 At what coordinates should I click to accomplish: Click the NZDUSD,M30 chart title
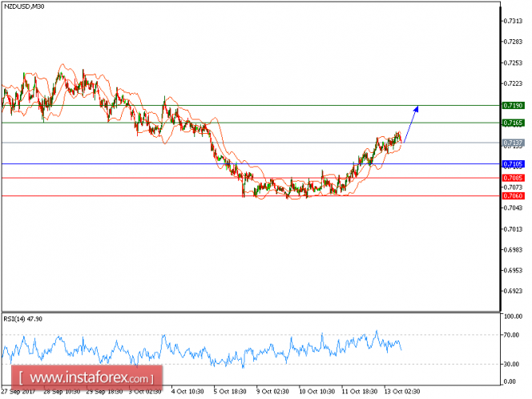pyautogui.click(x=24, y=6)
